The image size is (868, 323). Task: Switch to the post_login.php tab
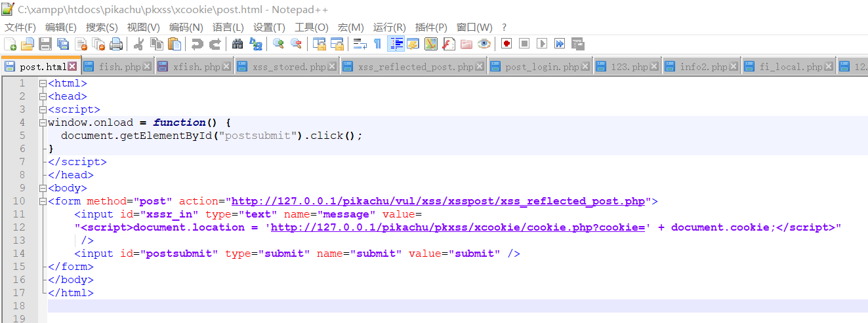540,67
